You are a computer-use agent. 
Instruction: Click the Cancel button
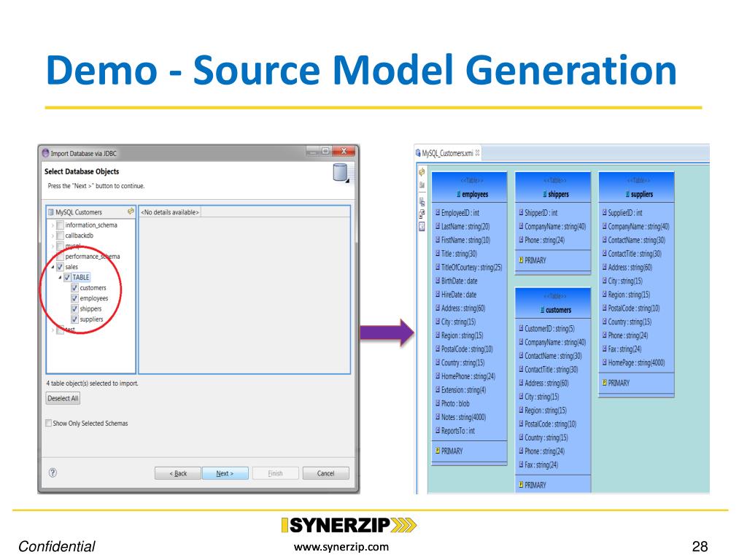tap(325, 473)
